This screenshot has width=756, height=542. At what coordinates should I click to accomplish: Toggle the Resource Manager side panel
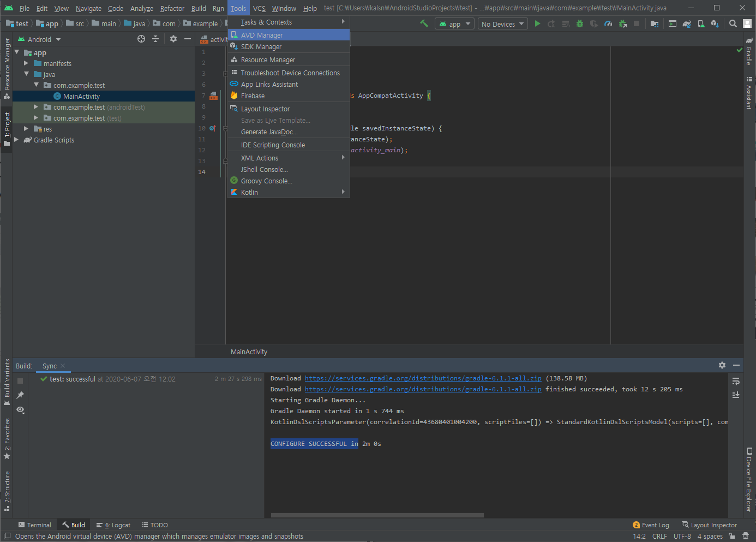(x=7, y=68)
